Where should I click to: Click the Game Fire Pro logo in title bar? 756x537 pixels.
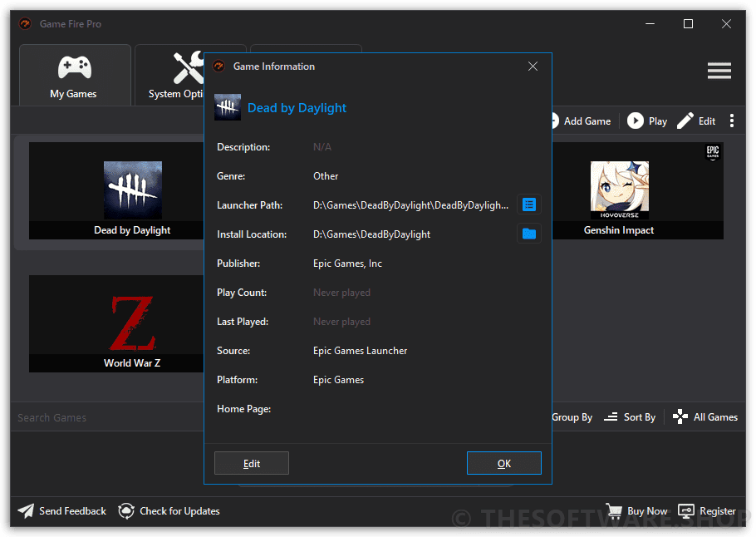pos(26,23)
